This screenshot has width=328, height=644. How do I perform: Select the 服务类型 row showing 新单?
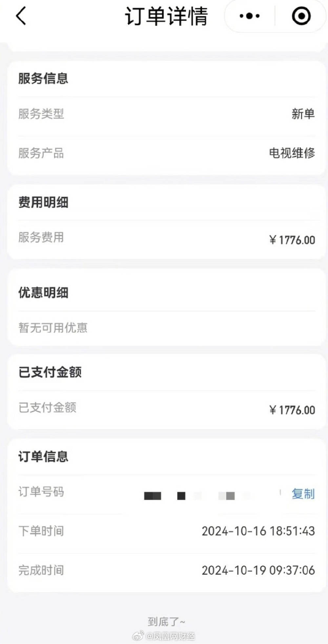point(167,114)
